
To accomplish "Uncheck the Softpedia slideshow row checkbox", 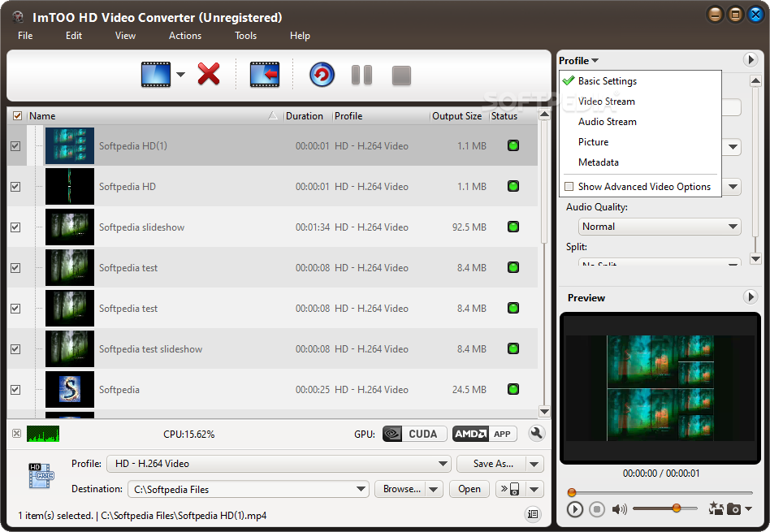I will [15, 227].
